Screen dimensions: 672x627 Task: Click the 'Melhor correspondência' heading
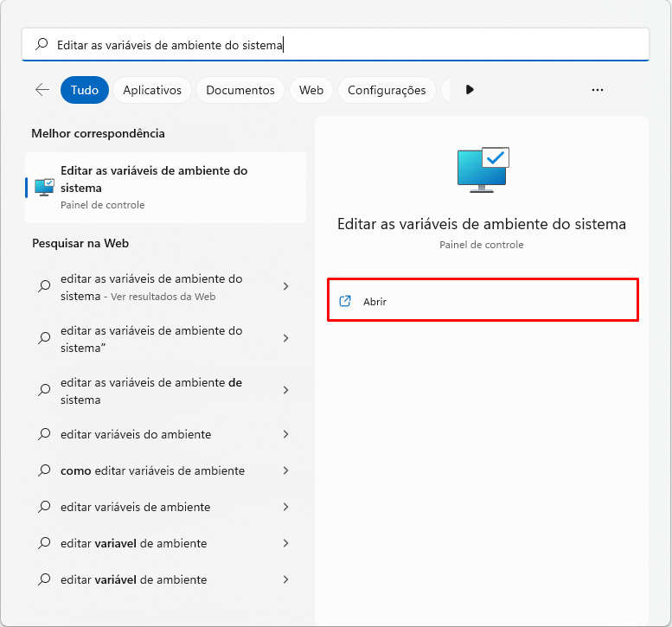(x=98, y=133)
